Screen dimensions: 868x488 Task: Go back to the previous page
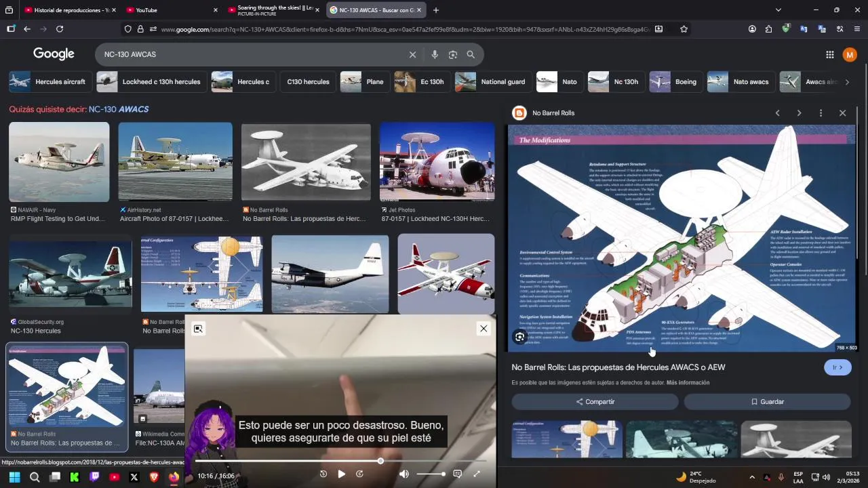27,29
